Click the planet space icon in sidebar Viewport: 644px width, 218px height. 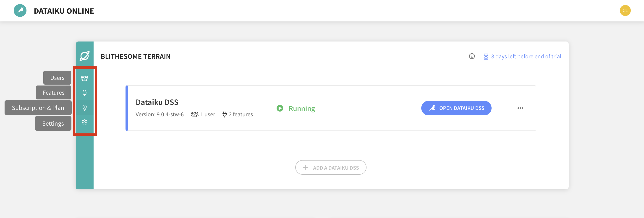point(84,56)
